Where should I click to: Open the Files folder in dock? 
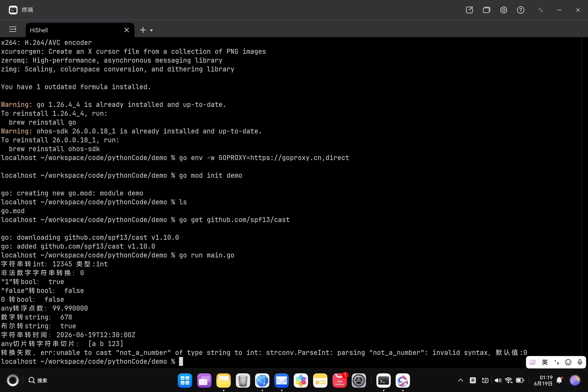(x=224, y=381)
